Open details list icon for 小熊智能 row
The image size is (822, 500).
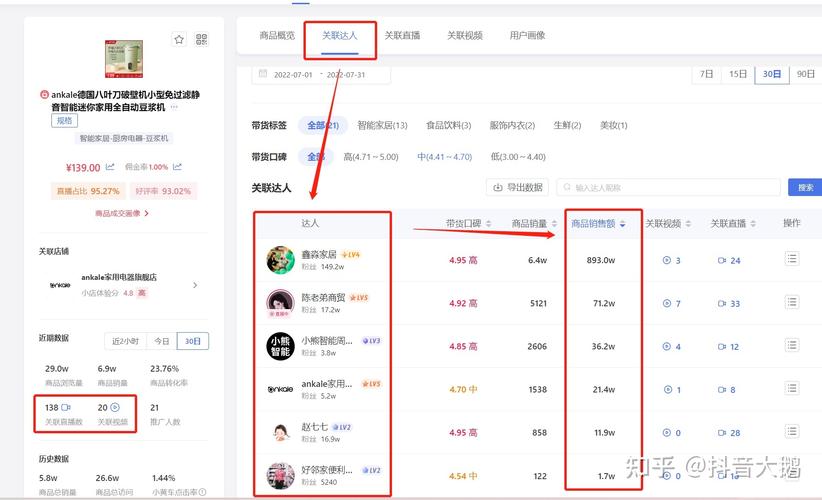tap(792, 345)
